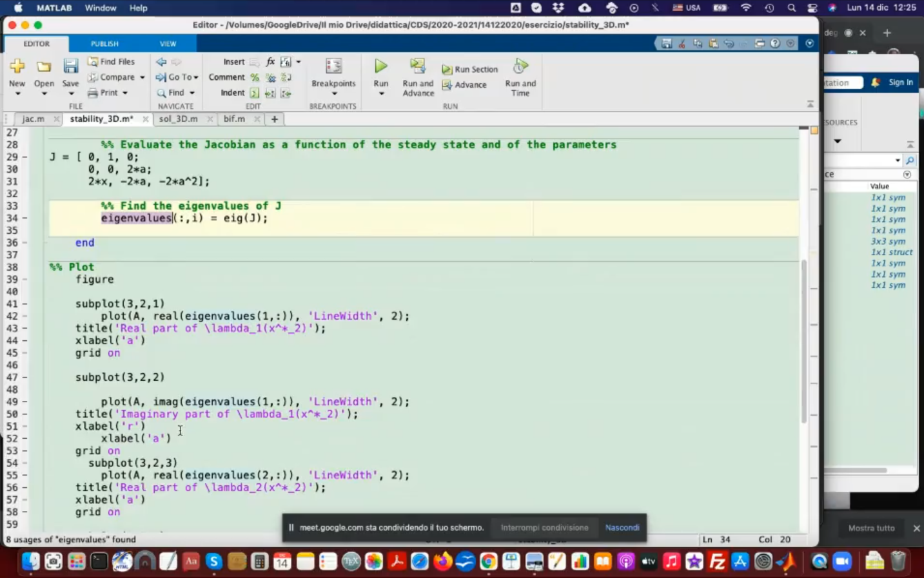The image size is (924, 578).
Task: Click the Run green play icon
Action: click(381, 66)
